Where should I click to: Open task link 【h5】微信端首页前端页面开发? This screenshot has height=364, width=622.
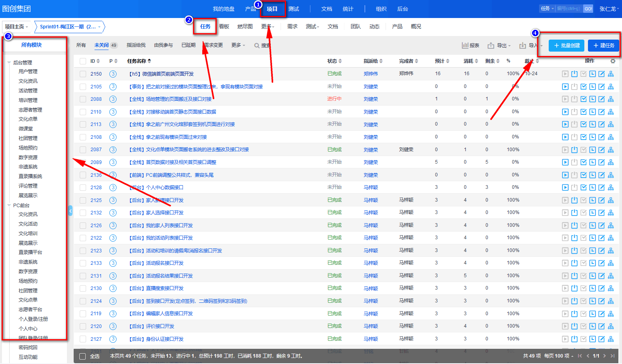click(x=161, y=74)
